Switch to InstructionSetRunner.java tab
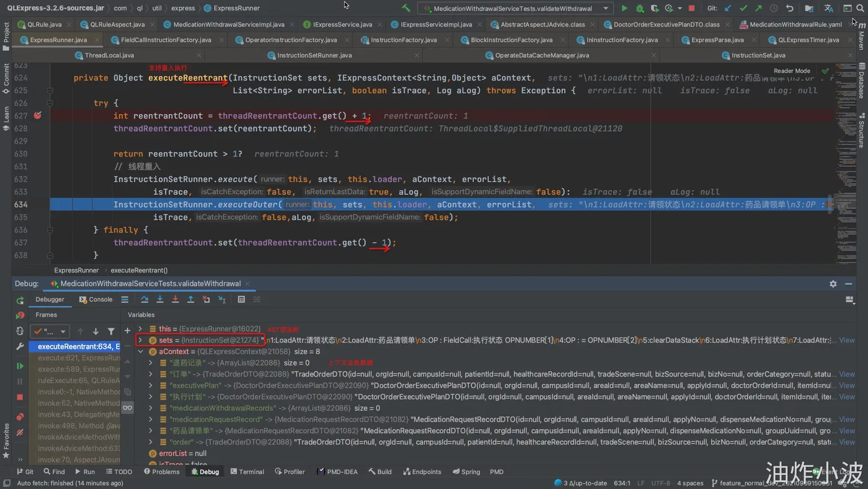Image resolution: width=868 pixels, height=489 pixels. pyautogui.click(x=314, y=55)
